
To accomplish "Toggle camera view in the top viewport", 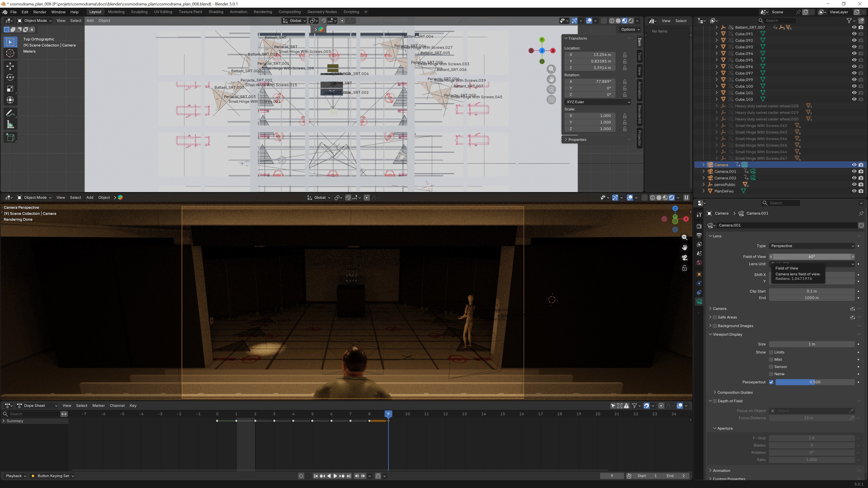I will [551, 90].
